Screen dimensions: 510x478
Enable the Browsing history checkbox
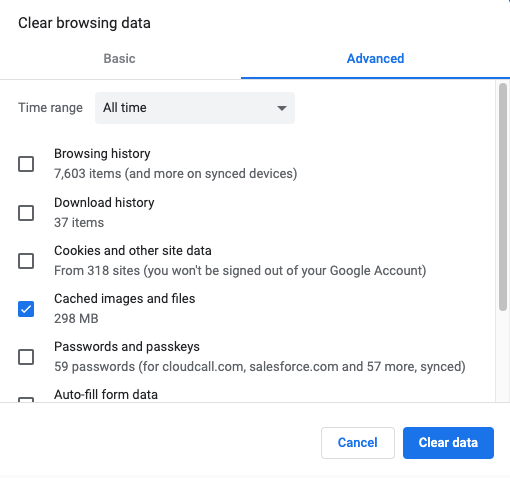[x=26, y=164]
